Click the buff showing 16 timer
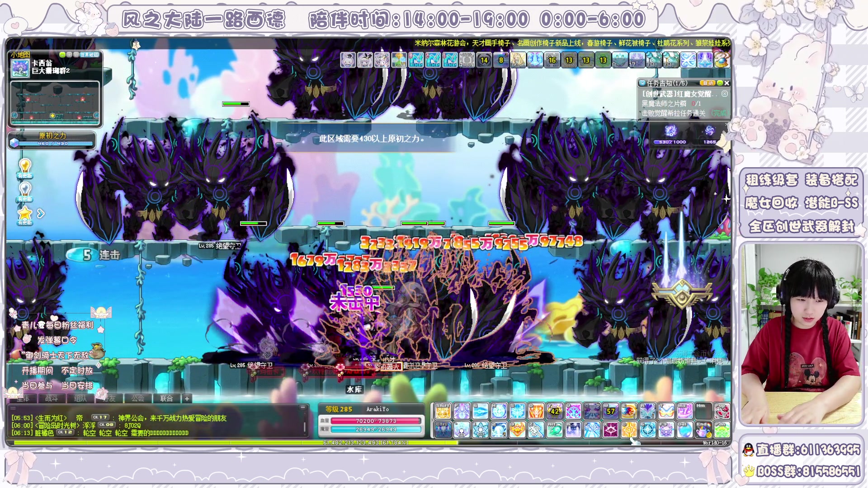The height and width of the screenshot is (488, 868). [552, 60]
